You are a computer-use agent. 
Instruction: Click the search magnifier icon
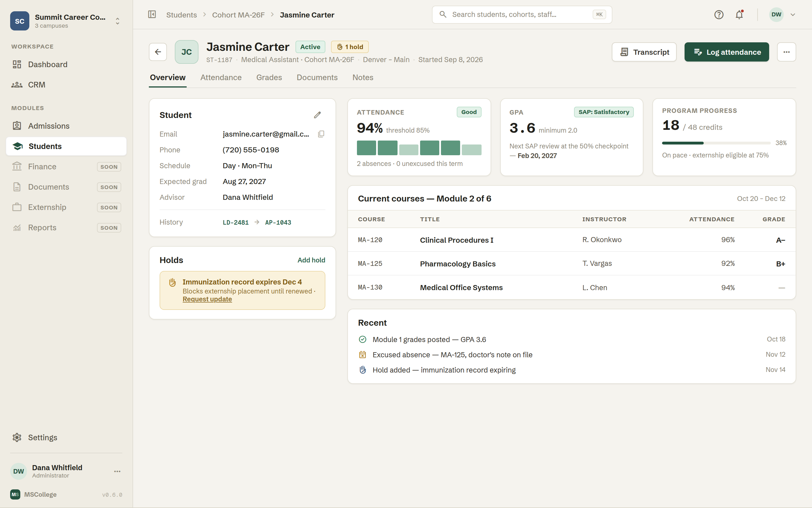[443, 14]
